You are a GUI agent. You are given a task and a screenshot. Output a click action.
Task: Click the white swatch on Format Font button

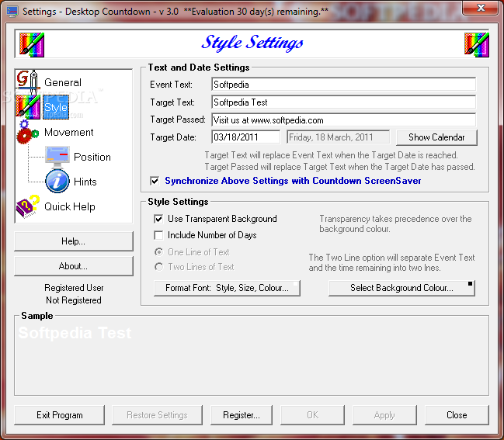(296, 283)
